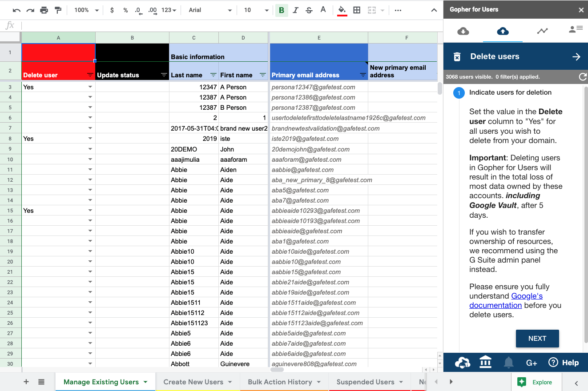Viewport: 588px width, 391px height.
Task: Select the paint format roller icon
Action: point(58,10)
